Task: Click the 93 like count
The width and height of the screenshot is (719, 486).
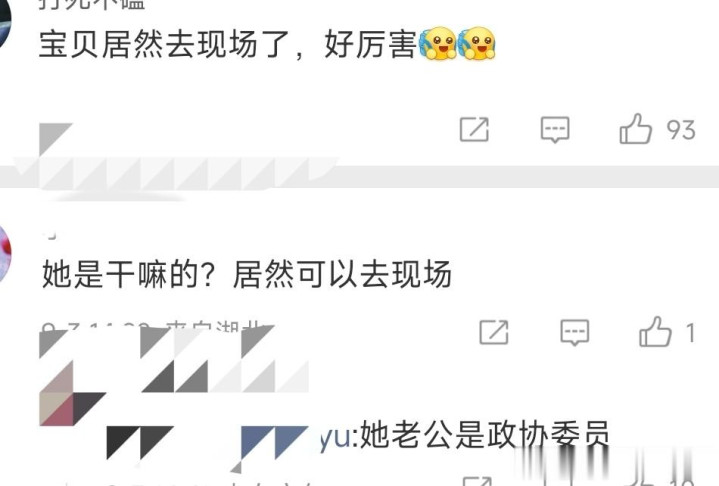Action: tap(681, 130)
